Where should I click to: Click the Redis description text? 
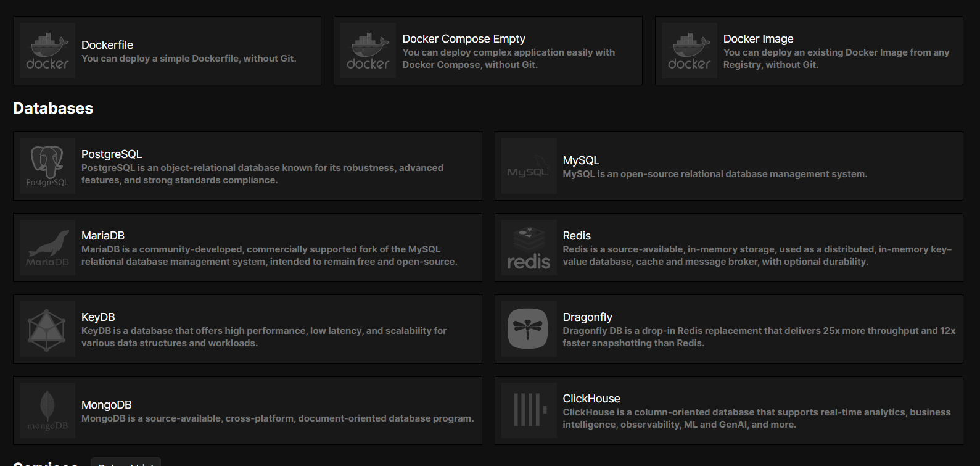point(757,256)
